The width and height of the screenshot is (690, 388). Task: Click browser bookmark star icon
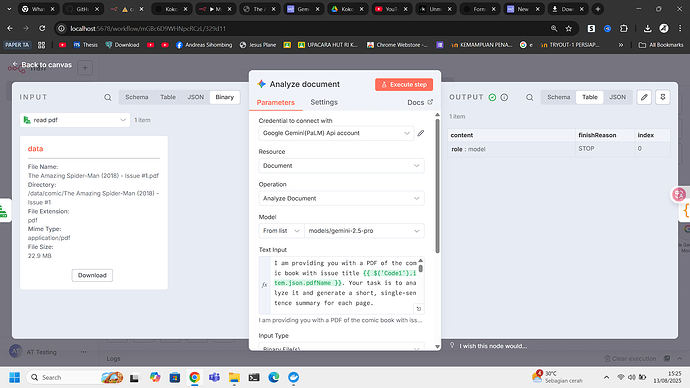point(569,29)
